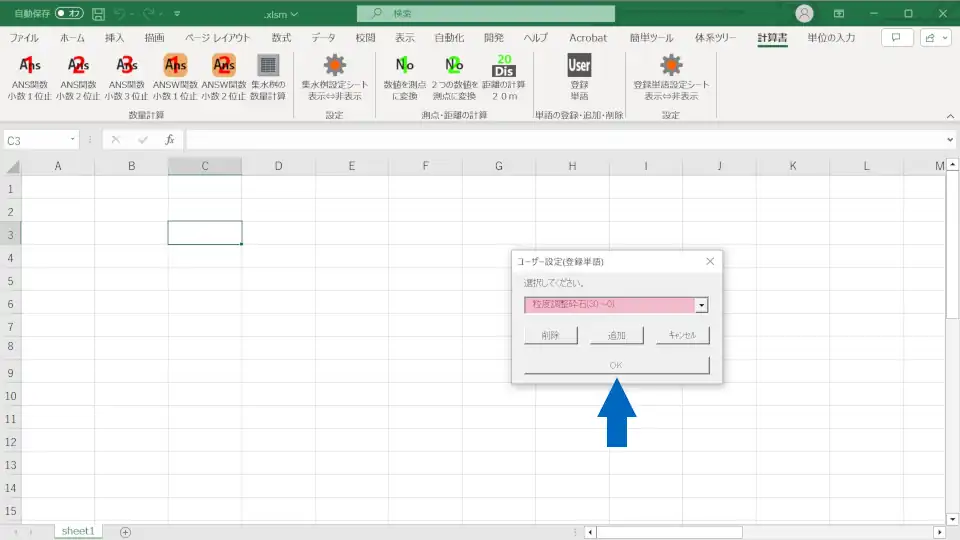Screen dimensions: 960x540
Task: Select row 10 header
Action: coord(10,396)
